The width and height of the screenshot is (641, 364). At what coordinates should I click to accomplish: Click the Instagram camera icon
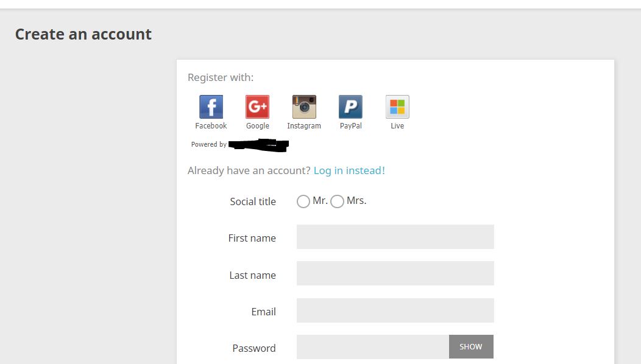click(x=304, y=107)
